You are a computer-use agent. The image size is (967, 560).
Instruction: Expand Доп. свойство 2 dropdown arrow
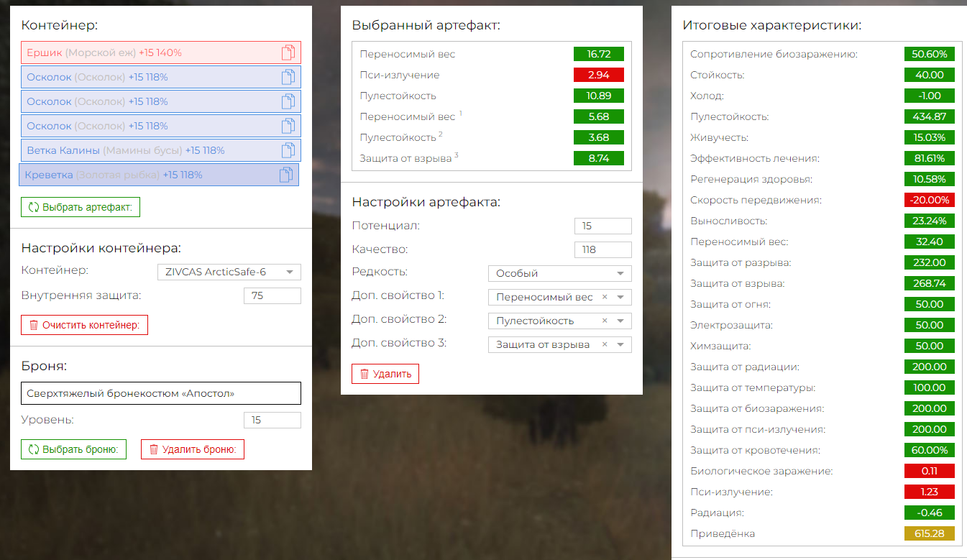(x=620, y=321)
